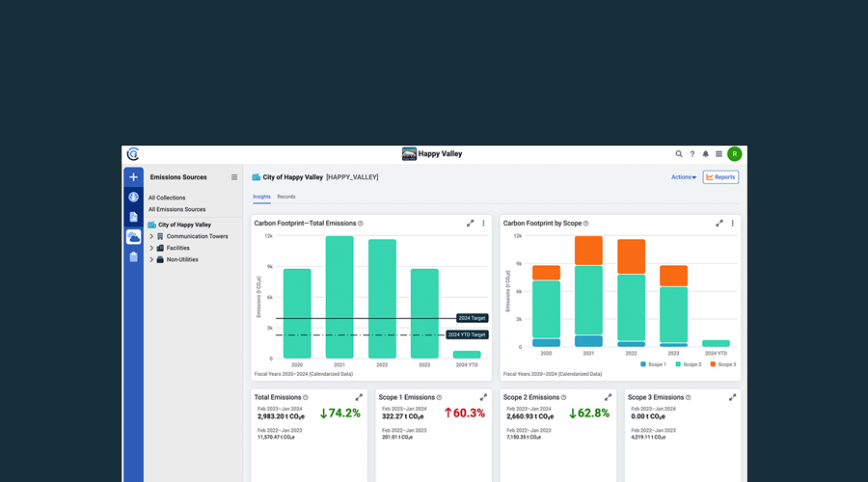Click the help question mark icon
Screen dimensions: 868x482
click(692, 154)
